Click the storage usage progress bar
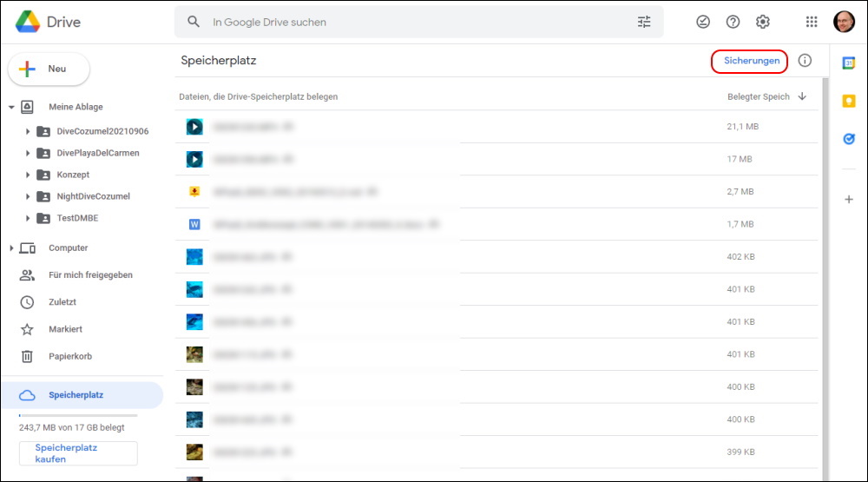868x482 pixels. 78,415
